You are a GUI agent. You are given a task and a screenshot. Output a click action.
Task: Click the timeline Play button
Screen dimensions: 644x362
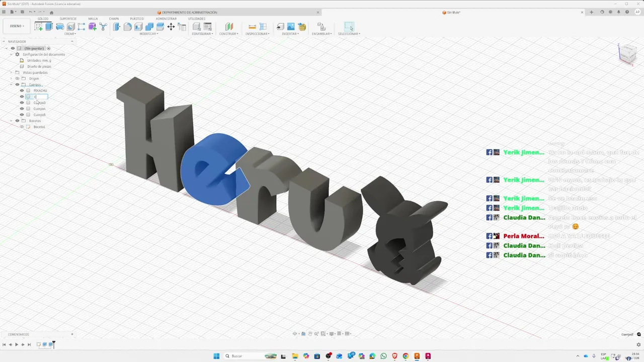(x=17, y=344)
